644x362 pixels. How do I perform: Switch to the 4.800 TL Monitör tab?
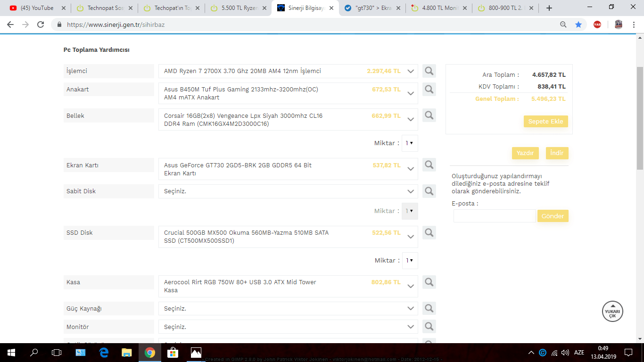[440, 8]
